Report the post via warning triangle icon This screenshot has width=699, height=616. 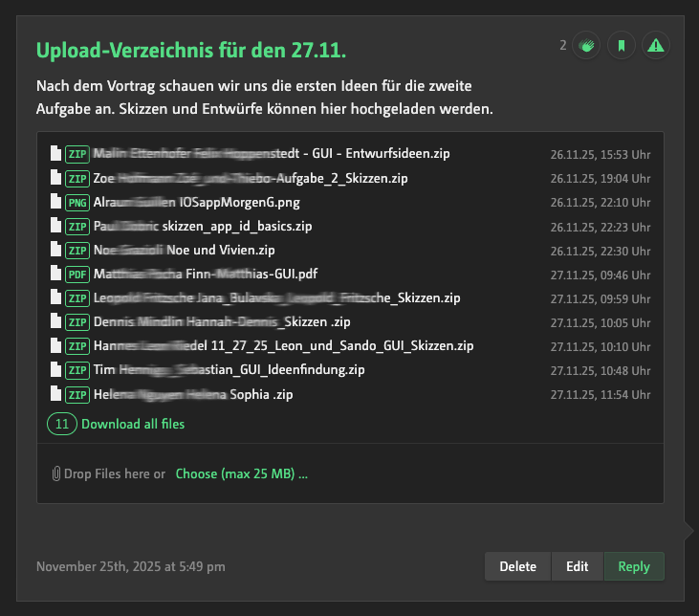pyautogui.click(x=656, y=46)
